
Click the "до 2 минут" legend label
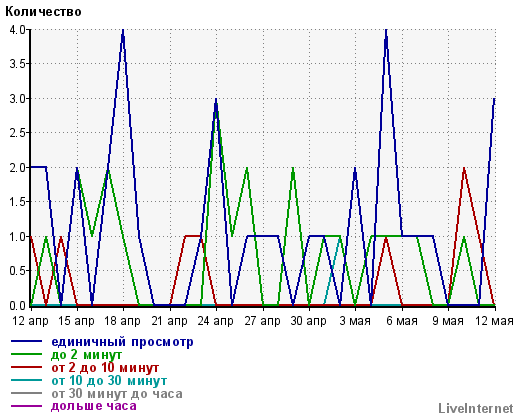86,355
